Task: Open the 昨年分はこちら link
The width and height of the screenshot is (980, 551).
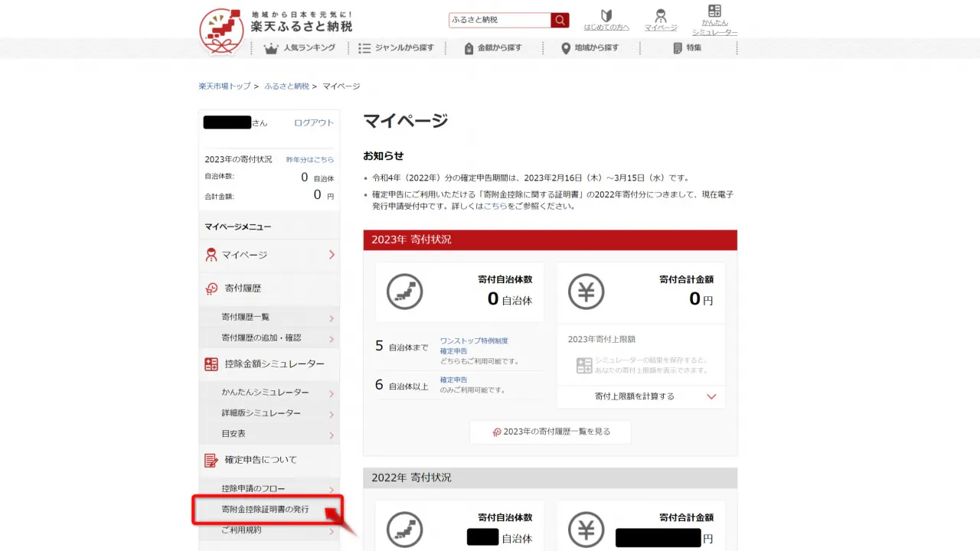Action: pos(310,159)
